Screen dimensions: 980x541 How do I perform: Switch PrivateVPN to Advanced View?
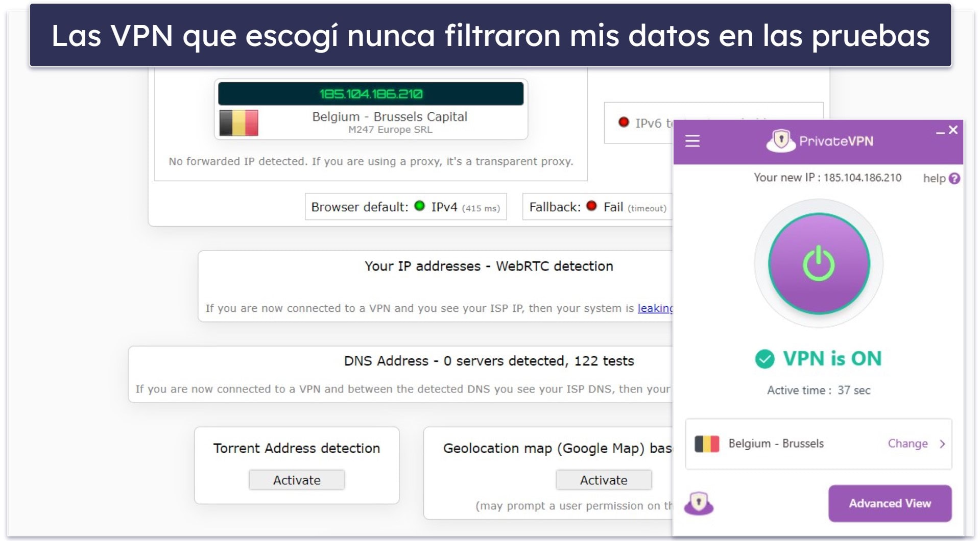pyautogui.click(x=890, y=503)
